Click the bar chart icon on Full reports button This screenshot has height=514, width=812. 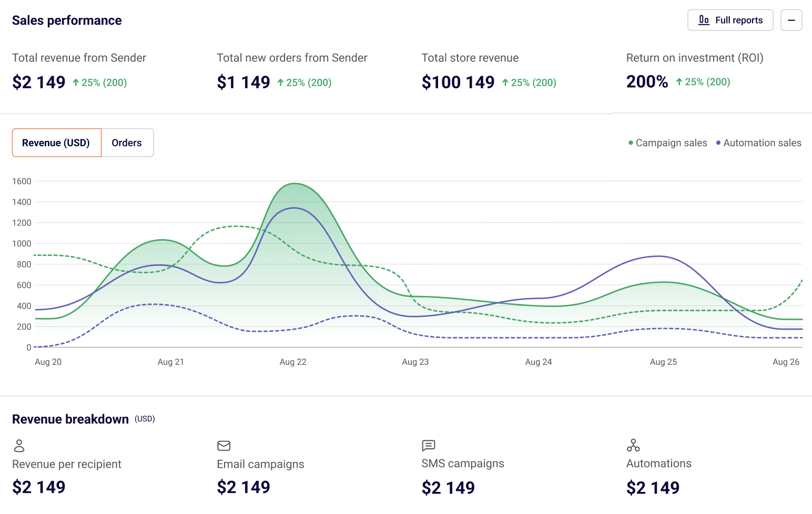704,20
